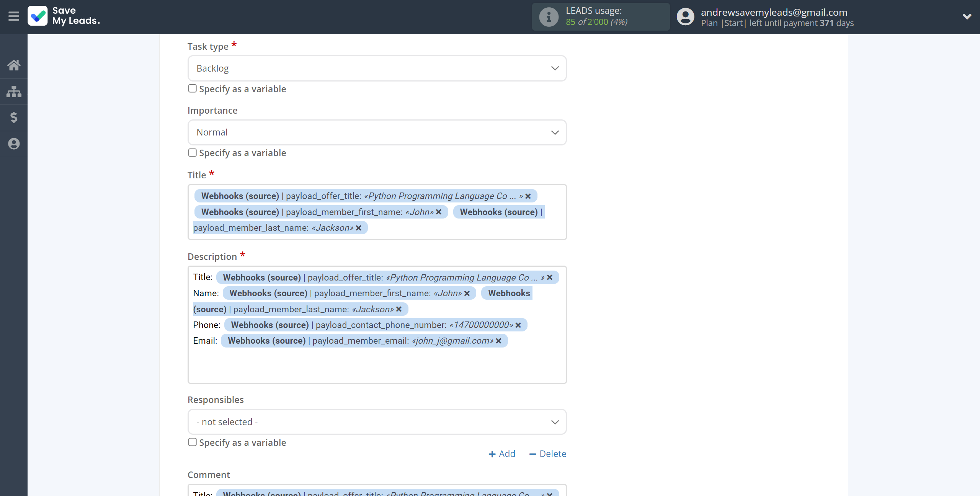Click the user avatar icon in header
This screenshot has height=496, width=980.
[x=685, y=17]
